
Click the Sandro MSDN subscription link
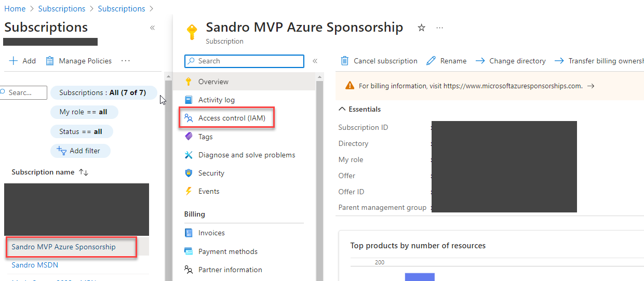[x=35, y=265]
